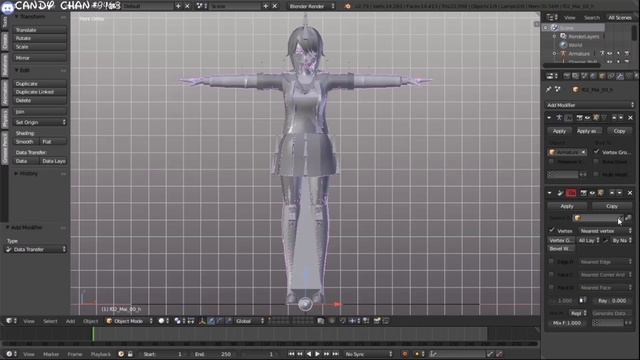This screenshot has width=640, height=360.
Task: Click the auto keyframe record icon
Action: (405, 354)
